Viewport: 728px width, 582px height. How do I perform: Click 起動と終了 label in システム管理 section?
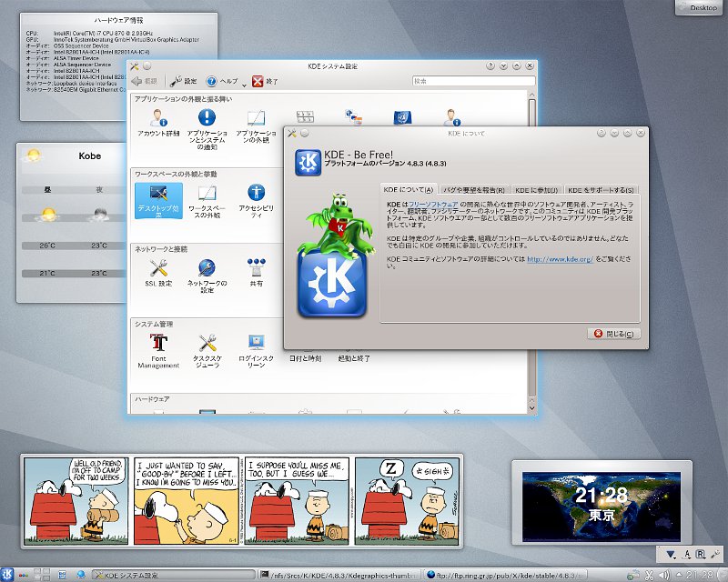(x=354, y=358)
